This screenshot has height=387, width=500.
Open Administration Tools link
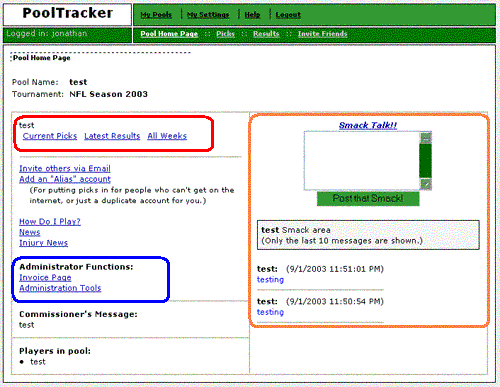point(60,288)
